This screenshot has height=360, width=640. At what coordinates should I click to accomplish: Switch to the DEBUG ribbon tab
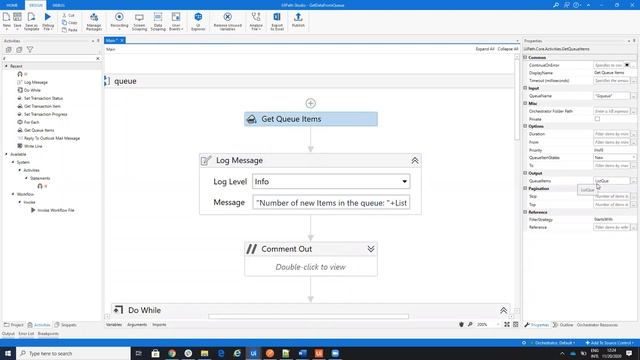(x=58, y=5)
